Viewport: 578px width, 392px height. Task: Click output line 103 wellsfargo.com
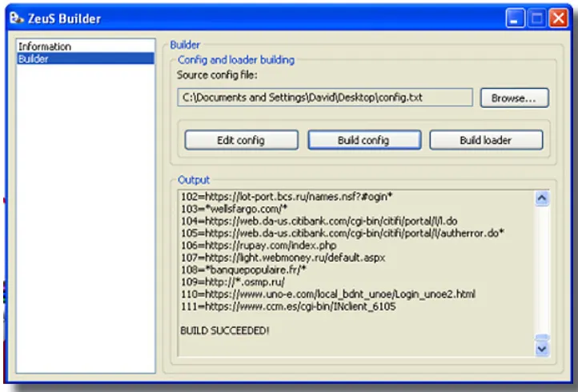[234, 209]
